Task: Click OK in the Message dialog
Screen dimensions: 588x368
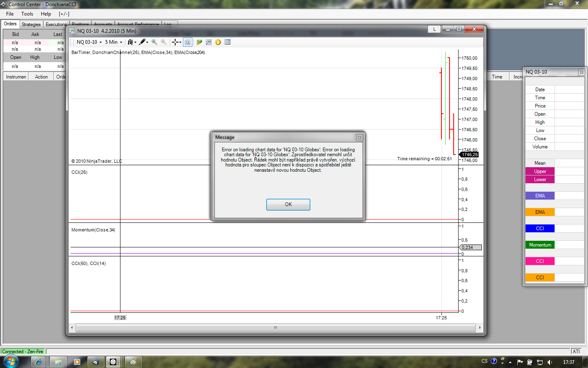Action: tap(288, 204)
